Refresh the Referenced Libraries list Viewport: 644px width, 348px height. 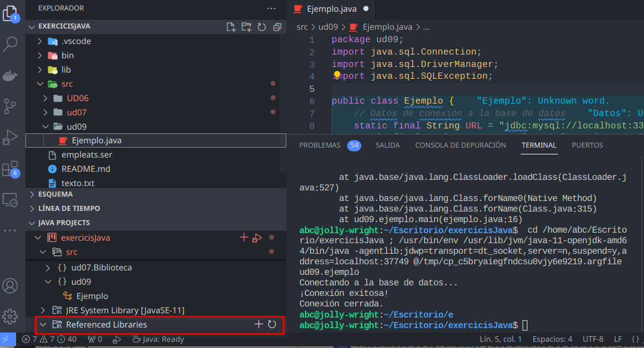click(272, 324)
